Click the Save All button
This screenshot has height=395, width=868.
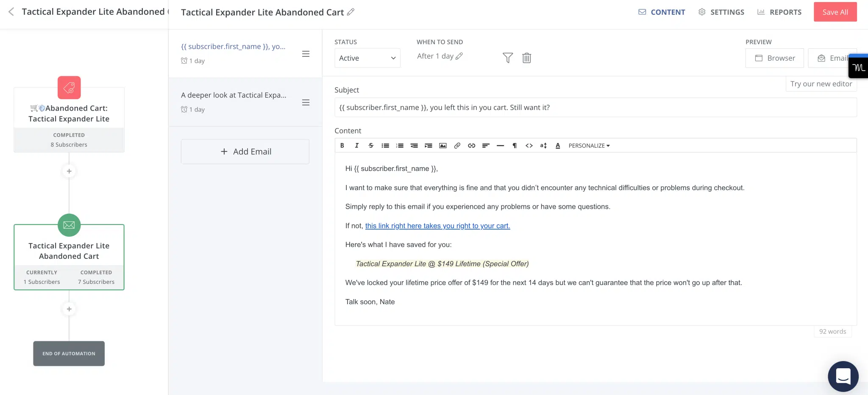[x=835, y=12]
